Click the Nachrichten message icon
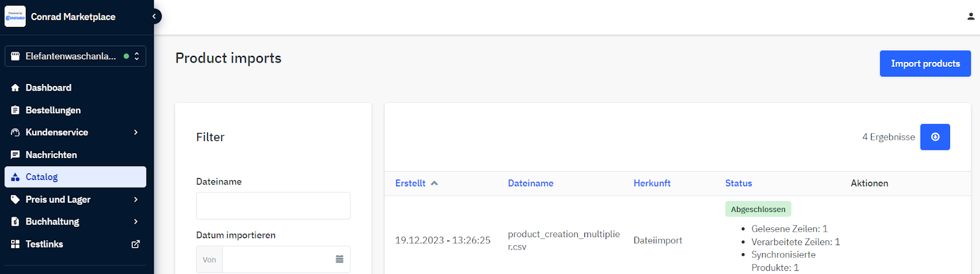Image resolution: width=980 pixels, height=274 pixels. coord(15,155)
